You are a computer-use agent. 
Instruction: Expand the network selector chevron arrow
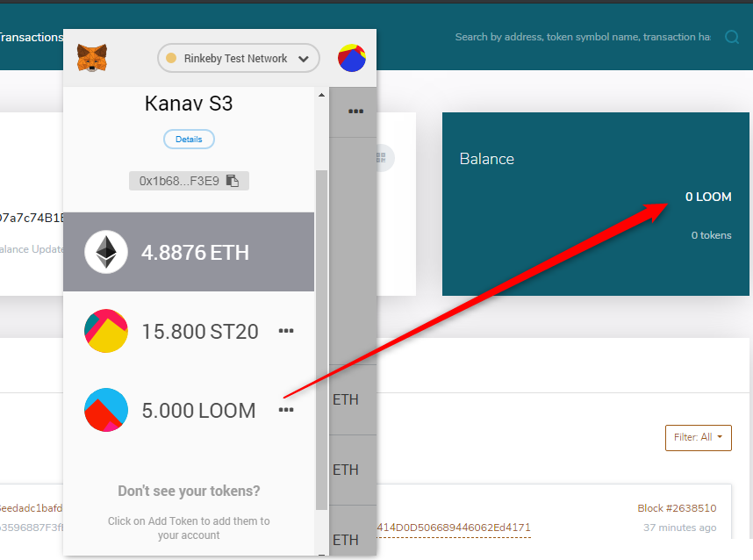point(303,58)
